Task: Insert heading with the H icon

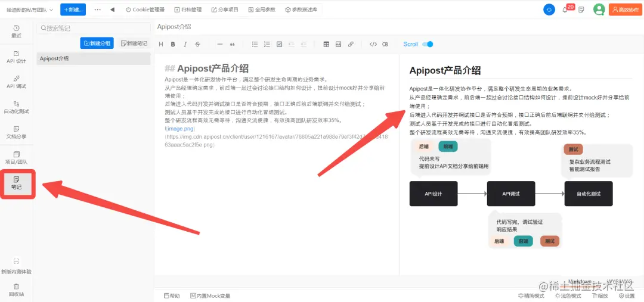Action: point(161,44)
